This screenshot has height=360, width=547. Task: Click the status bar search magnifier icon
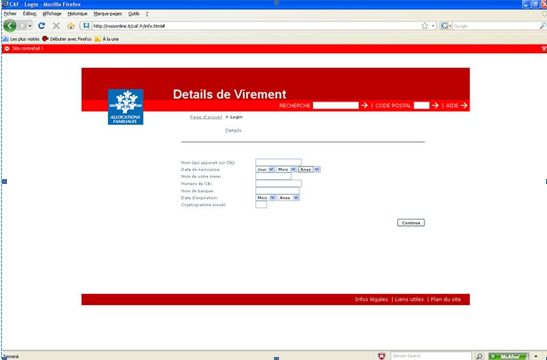[480, 356]
